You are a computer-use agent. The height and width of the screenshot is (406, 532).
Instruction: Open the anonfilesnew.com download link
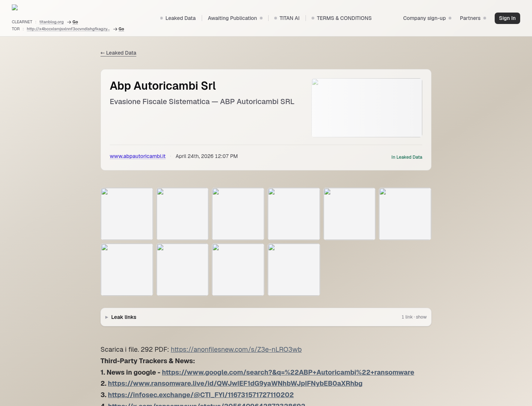point(236,350)
